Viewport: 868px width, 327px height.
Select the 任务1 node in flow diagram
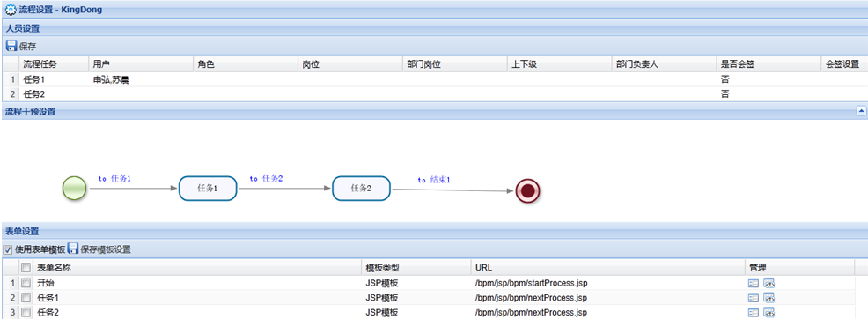tap(208, 188)
